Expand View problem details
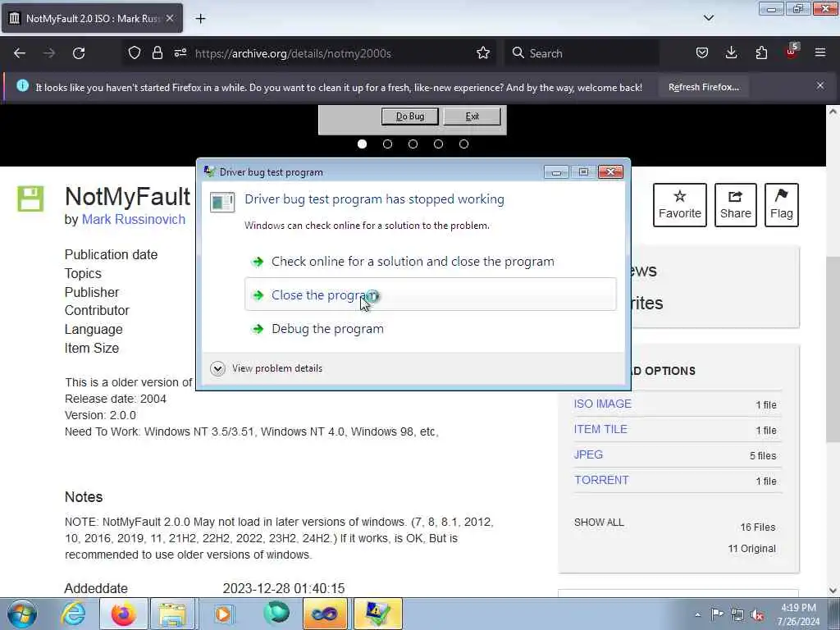This screenshot has width=840, height=630. (267, 368)
